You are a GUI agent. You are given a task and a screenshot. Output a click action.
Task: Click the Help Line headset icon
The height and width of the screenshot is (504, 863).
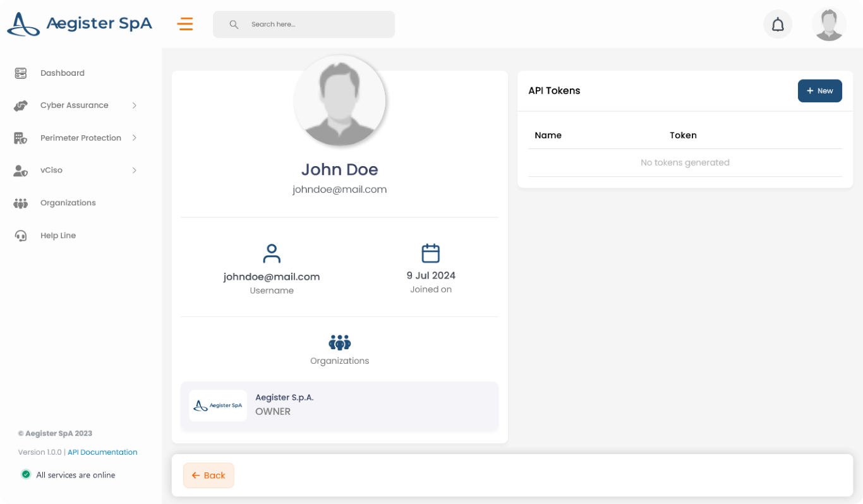pyautogui.click(x=21, y=236)
